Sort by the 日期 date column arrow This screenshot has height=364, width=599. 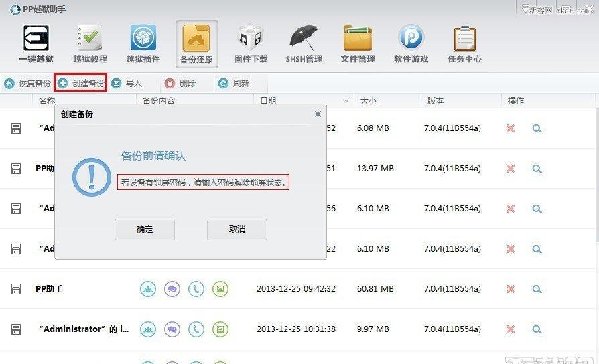(346, 101)
